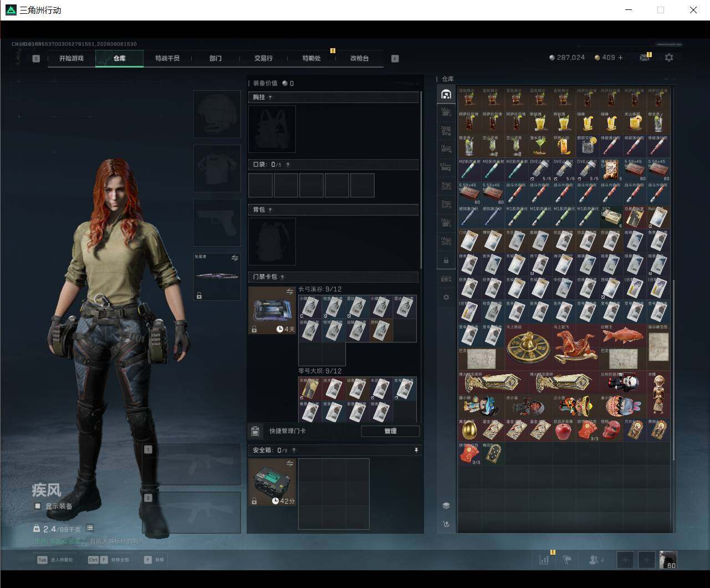
Task: Click the swap arrows on the keycard case
Action: click(x=289, y=292)
